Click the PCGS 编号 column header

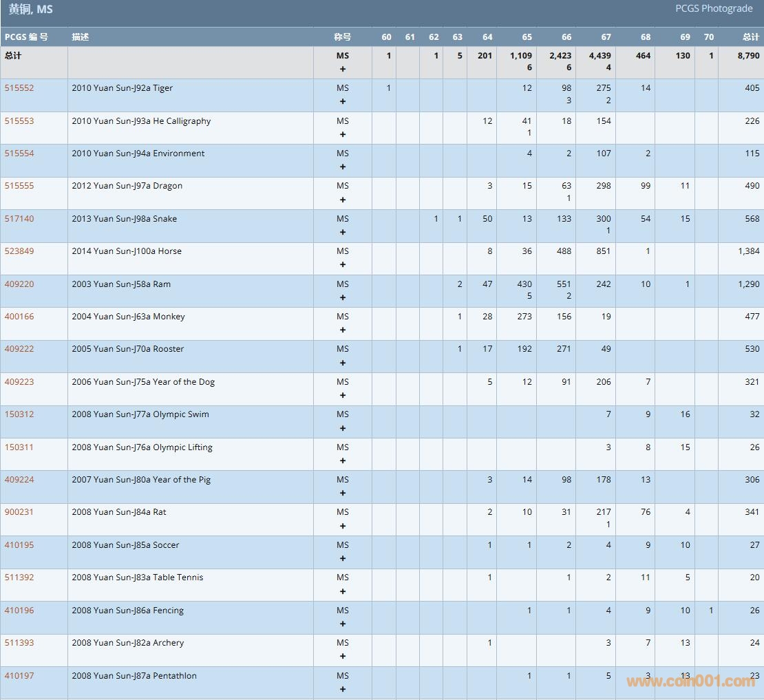point(26,37)
